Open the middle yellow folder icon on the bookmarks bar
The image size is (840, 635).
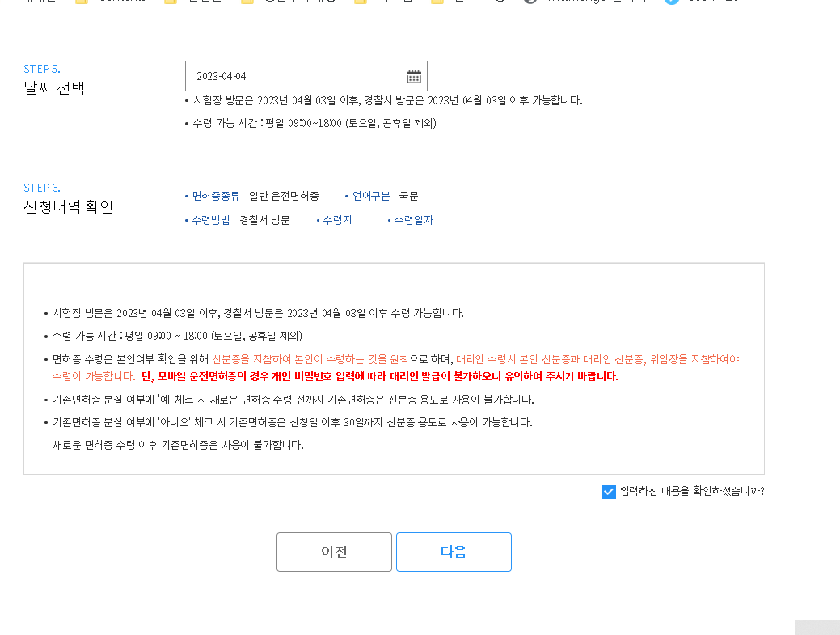(247, 3)
